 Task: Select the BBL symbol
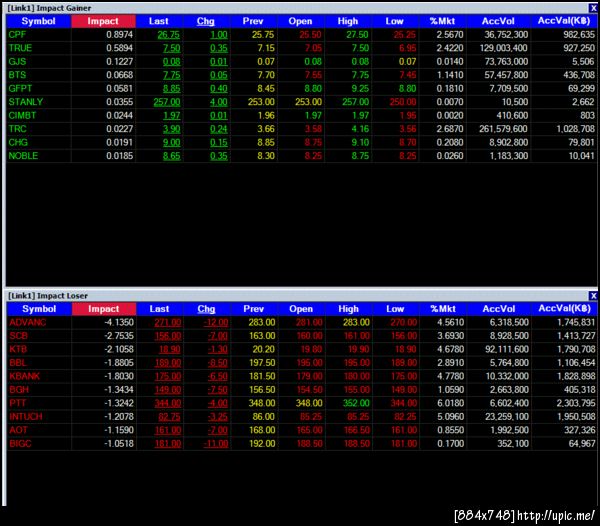[18, 363]
